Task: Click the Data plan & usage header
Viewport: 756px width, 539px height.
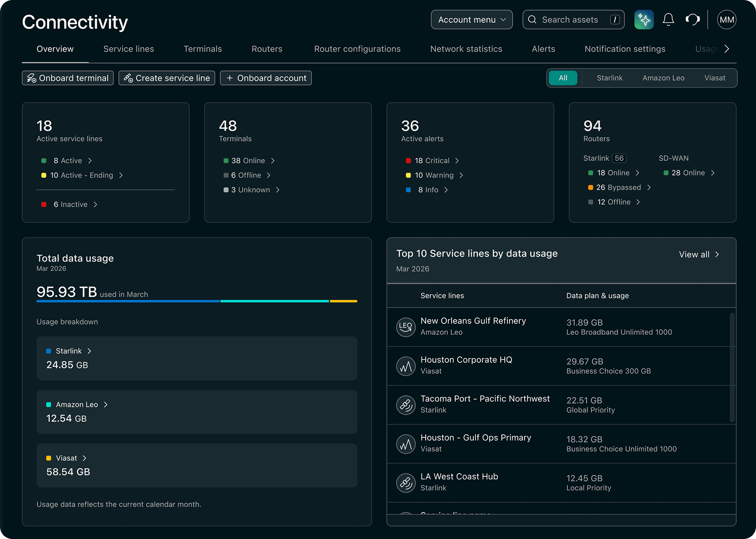Action: (598, 295)
